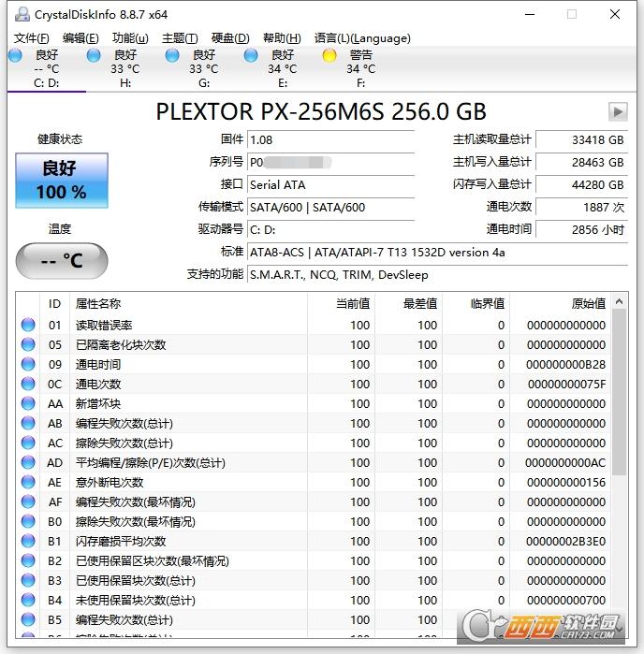Click the blue status orb for G:
The height and width of the screenshot is (654, 644).
pos(172,55)
